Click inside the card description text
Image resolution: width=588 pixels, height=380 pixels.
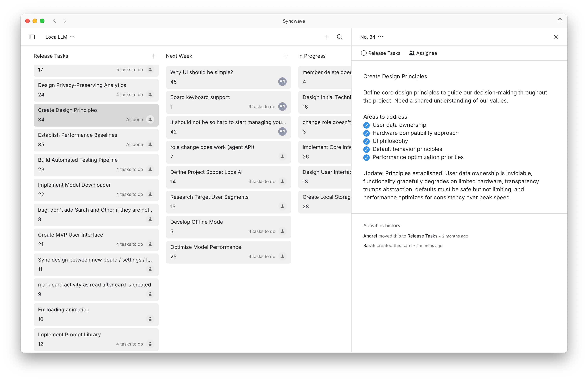455,96
